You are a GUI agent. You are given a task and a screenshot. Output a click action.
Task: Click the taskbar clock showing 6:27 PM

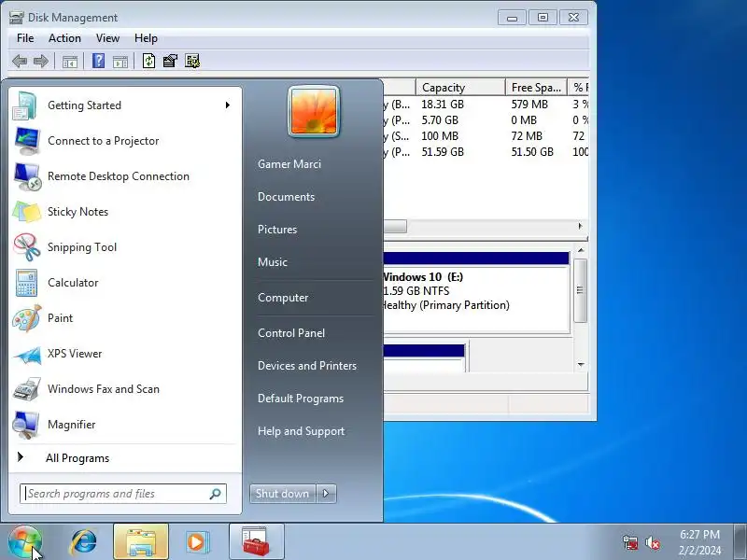coord(699,542)
